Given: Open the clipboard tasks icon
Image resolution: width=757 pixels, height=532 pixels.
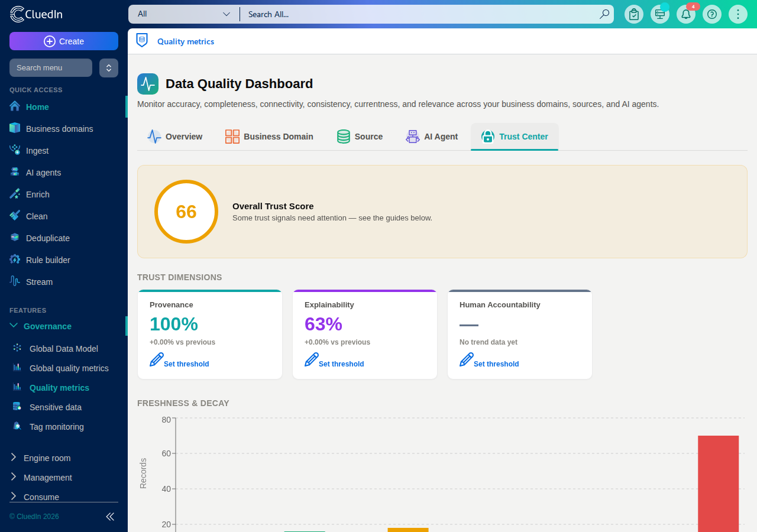Looking at the screenshot, I should (x=634, y=14).
